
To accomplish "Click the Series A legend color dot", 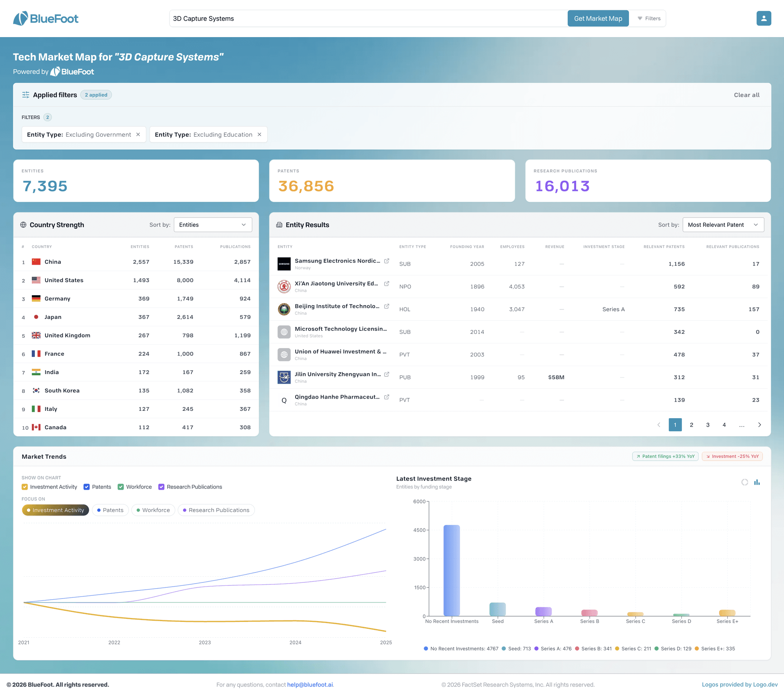I will tap(536, 649).
